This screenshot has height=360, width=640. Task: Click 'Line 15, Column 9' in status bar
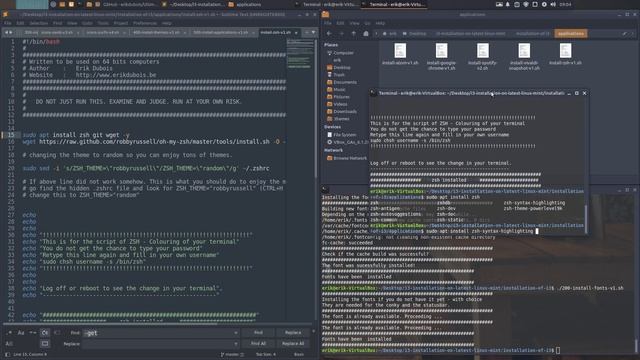[30, 354]
